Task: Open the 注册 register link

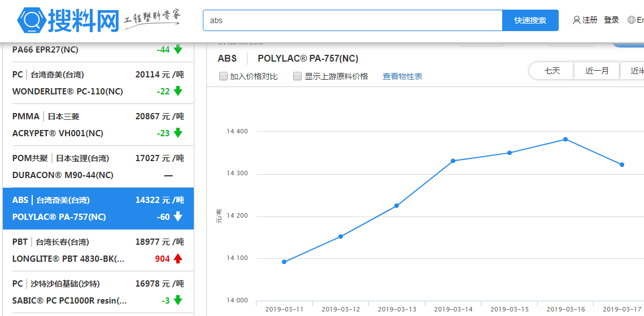Action: pos(590,20)
